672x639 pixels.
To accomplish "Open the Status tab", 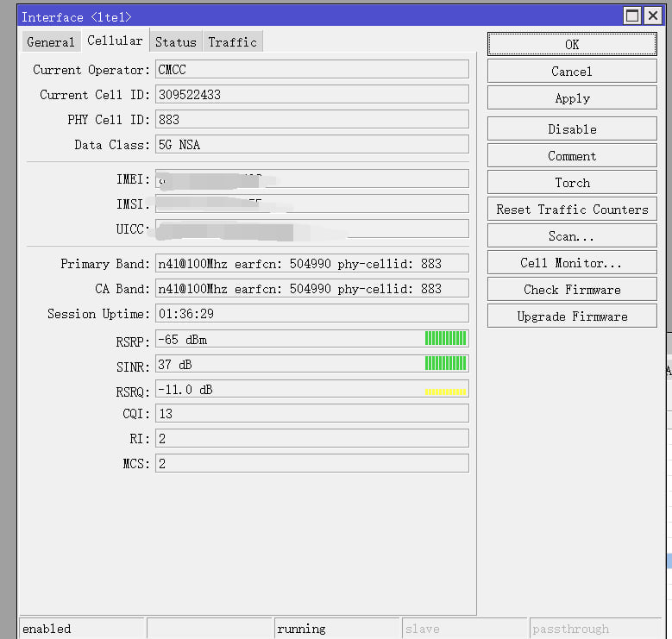I will point(175,42).
